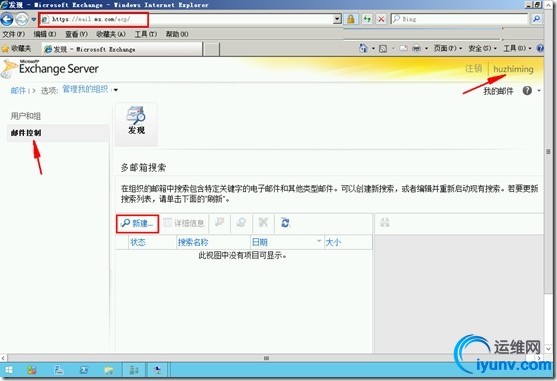Viewport: 557px width, 381px height.
Task: Click the 详细信息 details button
Action: point(184,223)
